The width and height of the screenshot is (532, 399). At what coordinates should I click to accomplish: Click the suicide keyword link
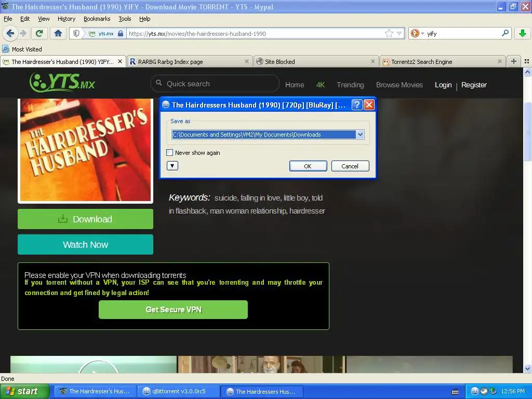pos(226,198)
